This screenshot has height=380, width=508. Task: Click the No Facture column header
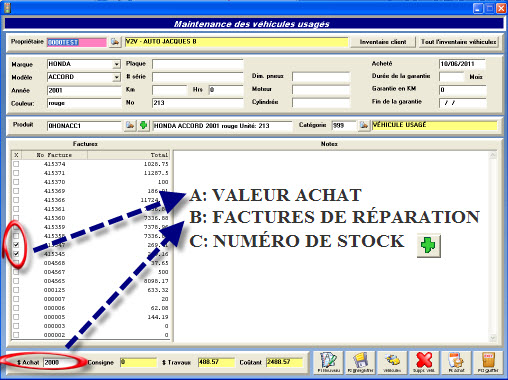[54, 155]
